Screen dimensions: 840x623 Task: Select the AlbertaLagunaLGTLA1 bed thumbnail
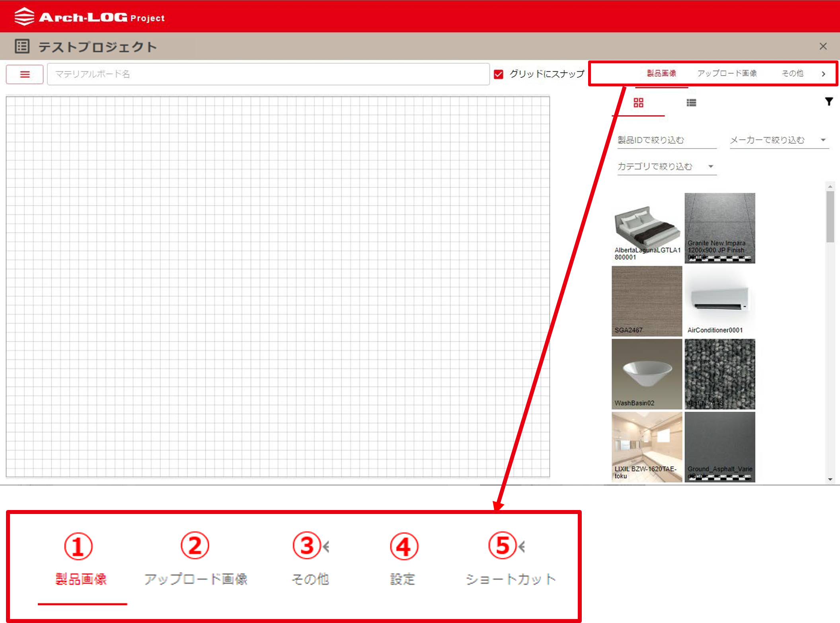647,228
